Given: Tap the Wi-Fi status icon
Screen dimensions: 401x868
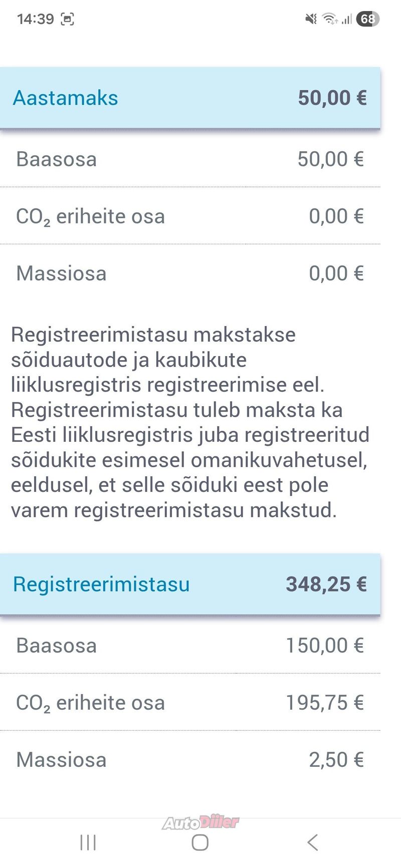Looking at the screenshot, I should tap(329, 19).
